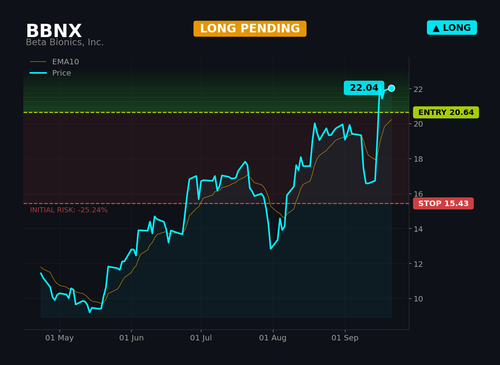Image resolution: width=500 pixels, height=365 pixels.
Task: Click the 01 Jun date axis label
Action: click(x=131, y=338)
